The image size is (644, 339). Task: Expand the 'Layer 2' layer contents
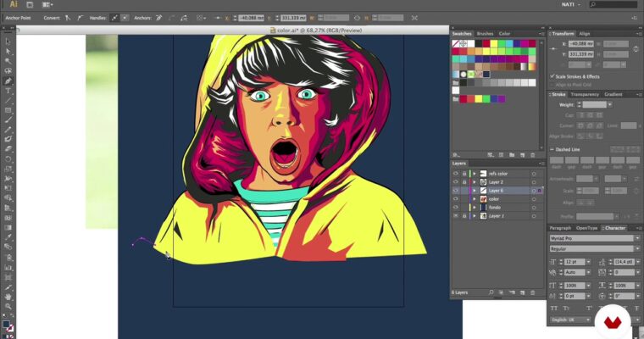(x=474, y=182)
